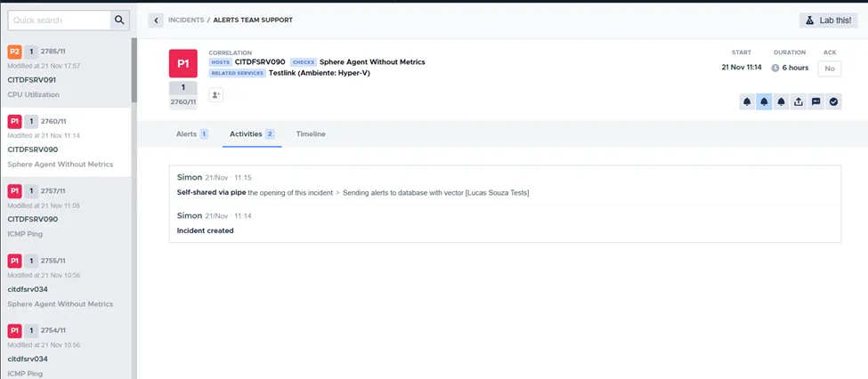
Task: Click the Sphere Agent Without Metrics check in header
Action: [372, 62]
